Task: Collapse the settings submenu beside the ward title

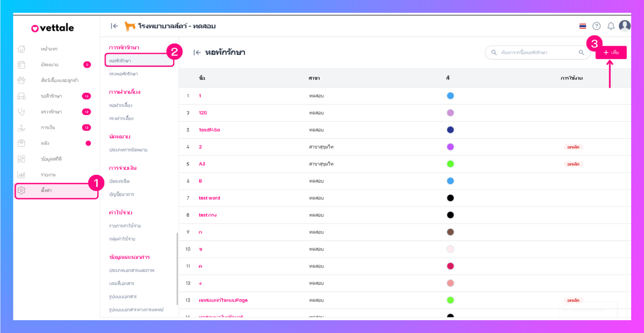Action: pos(197,52)
